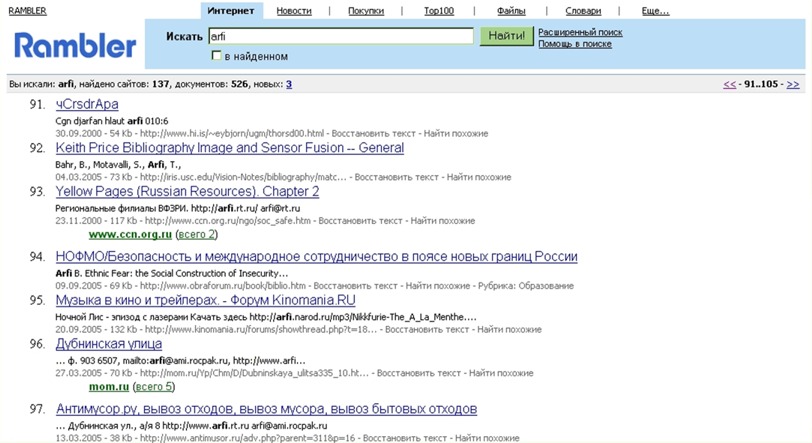Go to the Покупки tab

tap(366, 11)
